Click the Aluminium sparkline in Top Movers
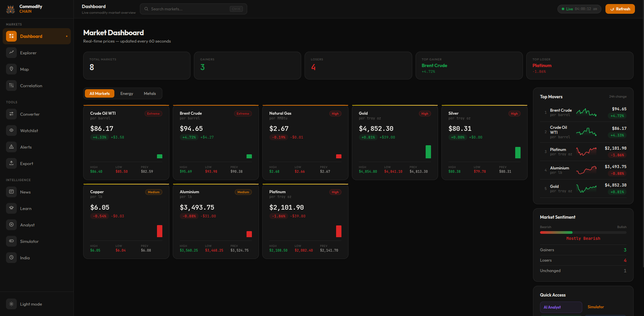This screenshot has width=644, height=316. pos(586,170)
